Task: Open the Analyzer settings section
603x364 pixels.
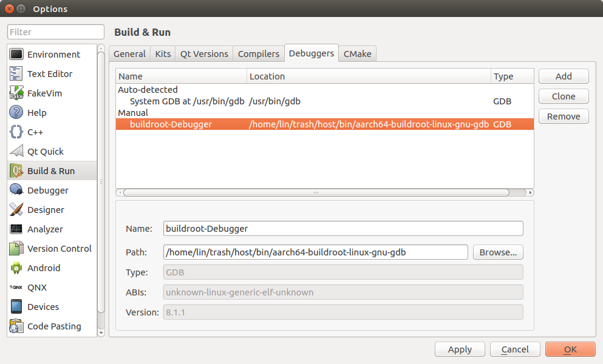Action: pos(44,229)
